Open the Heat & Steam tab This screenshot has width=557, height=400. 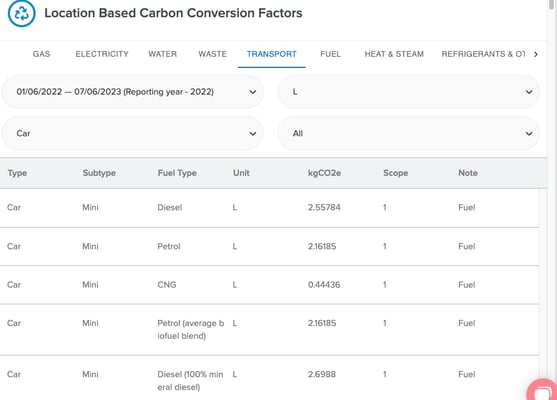pyautogui.click(x=394, y=54)
